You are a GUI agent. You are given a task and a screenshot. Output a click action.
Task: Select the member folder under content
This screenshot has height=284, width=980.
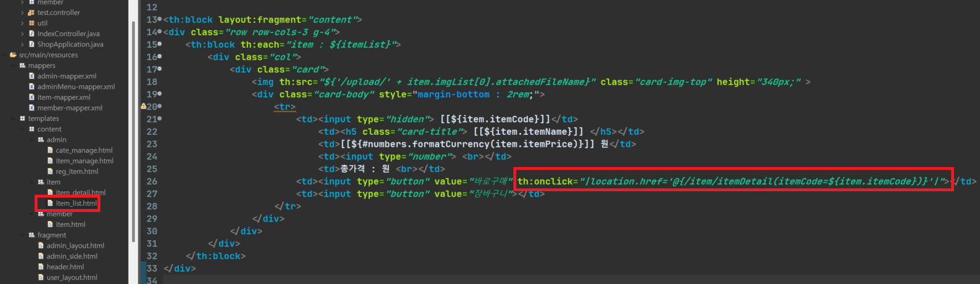(x=59, y=214)
